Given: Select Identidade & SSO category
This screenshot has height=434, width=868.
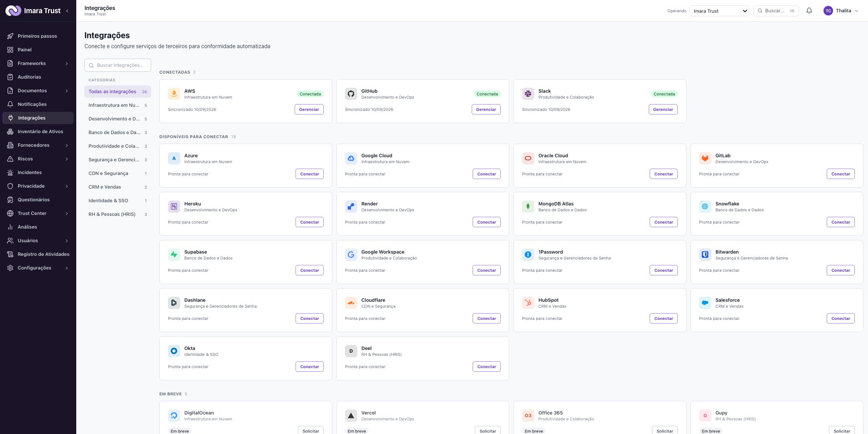Looking at the screenshot, I should pos(118,201).
